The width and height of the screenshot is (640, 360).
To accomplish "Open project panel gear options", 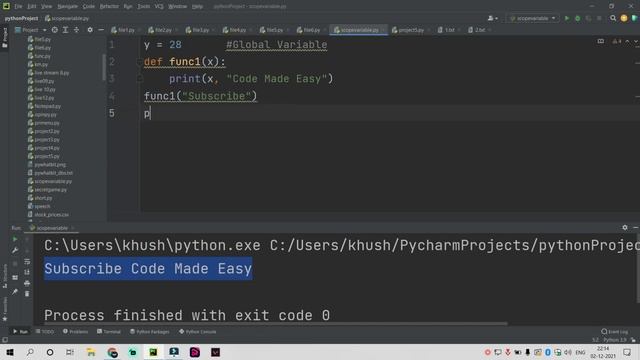I will [x=90, y=30].
